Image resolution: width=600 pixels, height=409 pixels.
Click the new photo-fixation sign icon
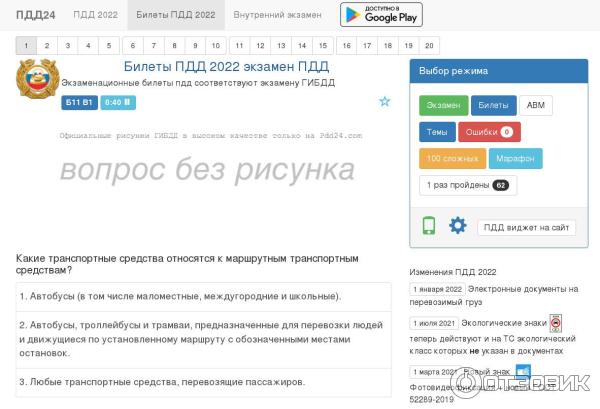tap(523, 371)
